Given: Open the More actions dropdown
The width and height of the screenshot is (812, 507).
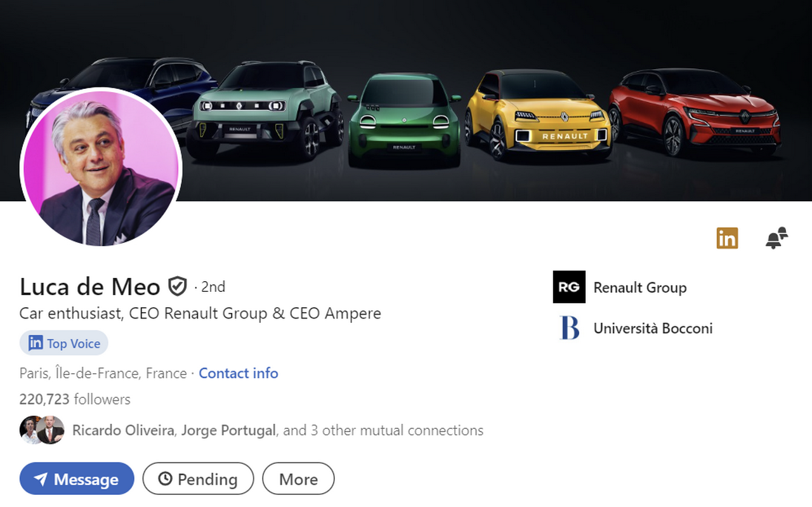Looking at the screenshot, I should pyautogui.click(x=298, y=479).
